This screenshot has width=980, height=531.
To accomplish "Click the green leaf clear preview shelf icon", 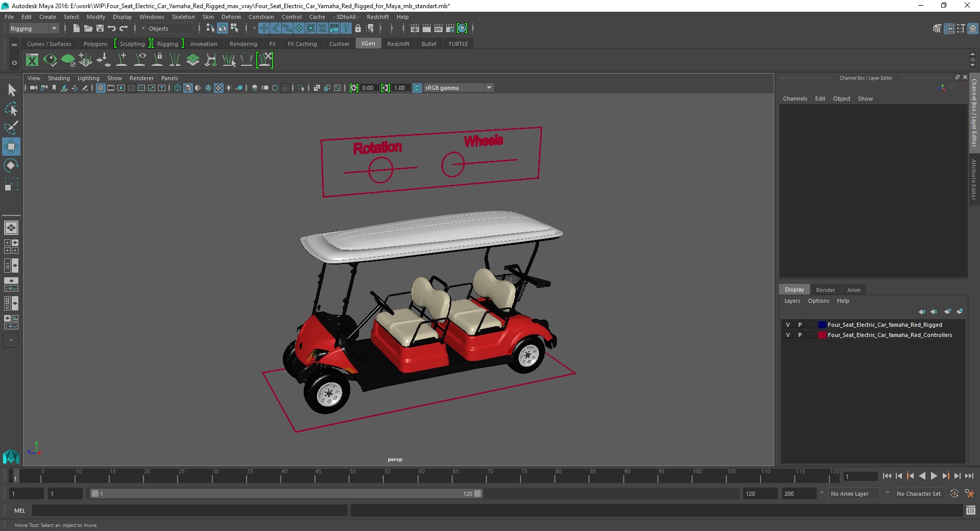I will coord(68,60).
